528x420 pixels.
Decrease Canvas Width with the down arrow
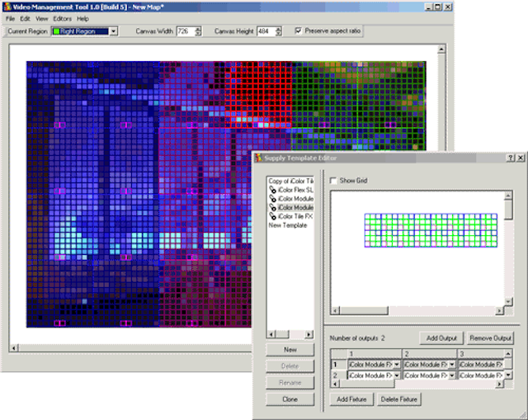point(198,33)
